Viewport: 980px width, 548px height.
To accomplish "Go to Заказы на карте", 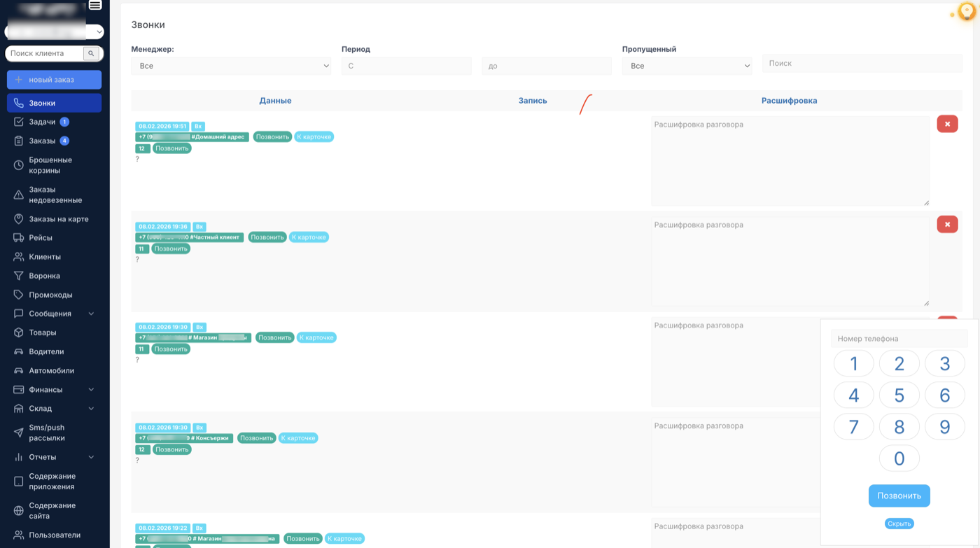I will coord(58,219).
